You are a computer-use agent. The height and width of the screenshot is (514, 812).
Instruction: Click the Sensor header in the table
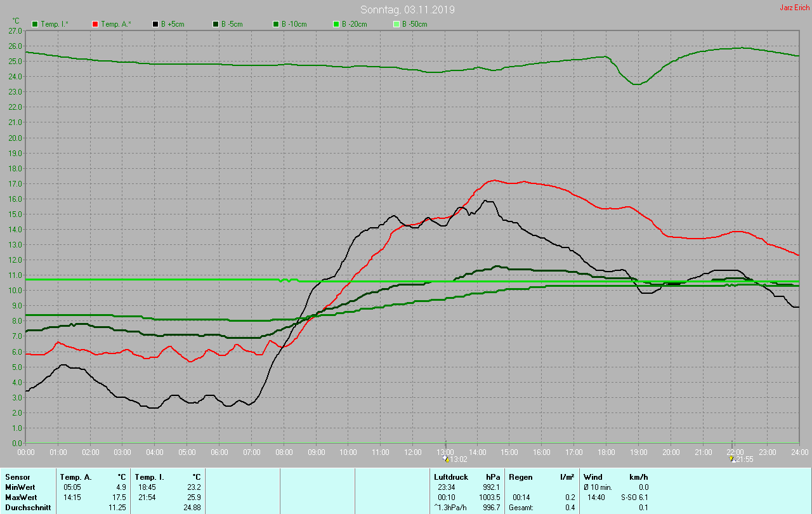[17, 477]
